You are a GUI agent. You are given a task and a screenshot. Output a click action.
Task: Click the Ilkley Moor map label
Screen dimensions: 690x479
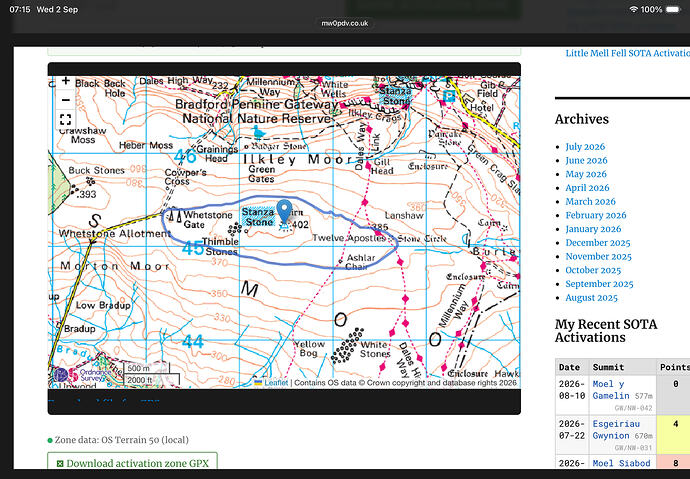coord(297,159)
